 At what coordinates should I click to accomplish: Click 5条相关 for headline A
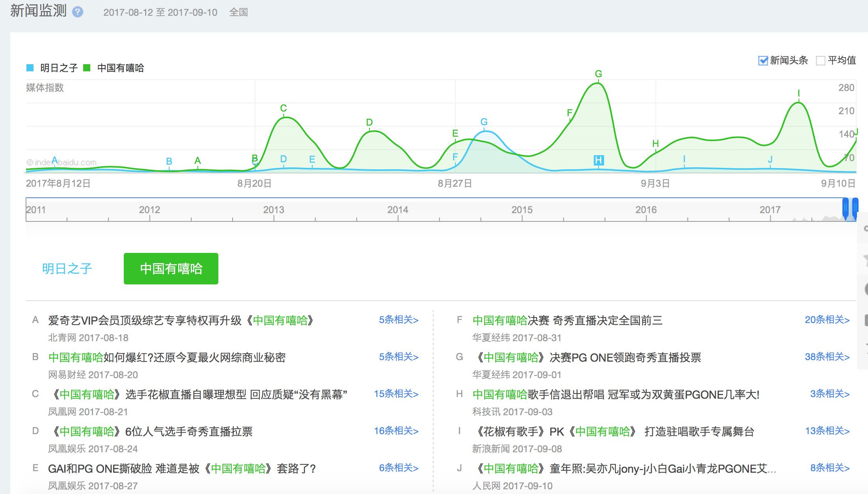[x=399, y=319]
